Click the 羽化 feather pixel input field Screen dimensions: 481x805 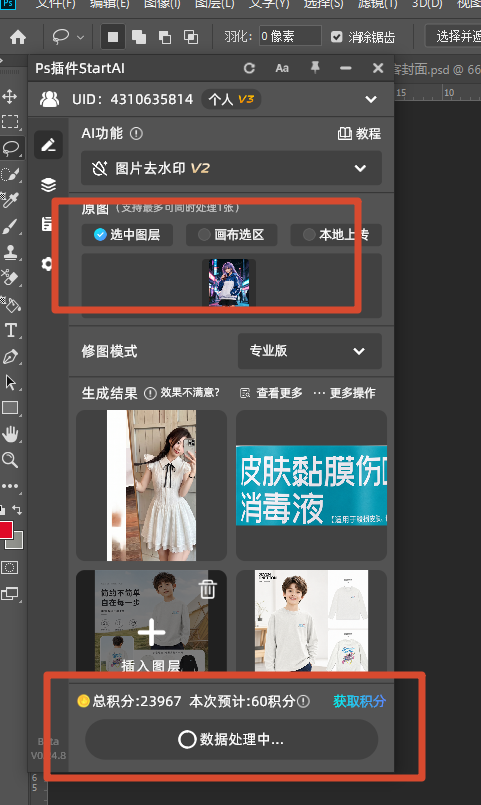click(290, 36)
